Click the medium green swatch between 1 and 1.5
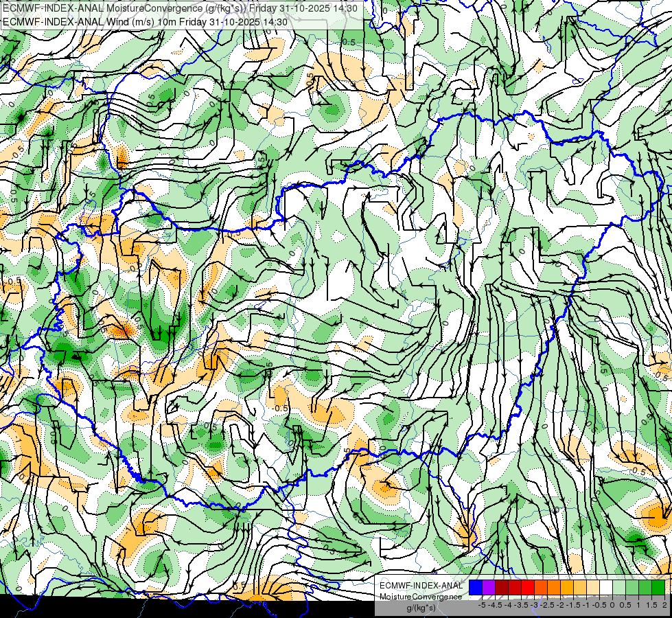 pos(645,587)
